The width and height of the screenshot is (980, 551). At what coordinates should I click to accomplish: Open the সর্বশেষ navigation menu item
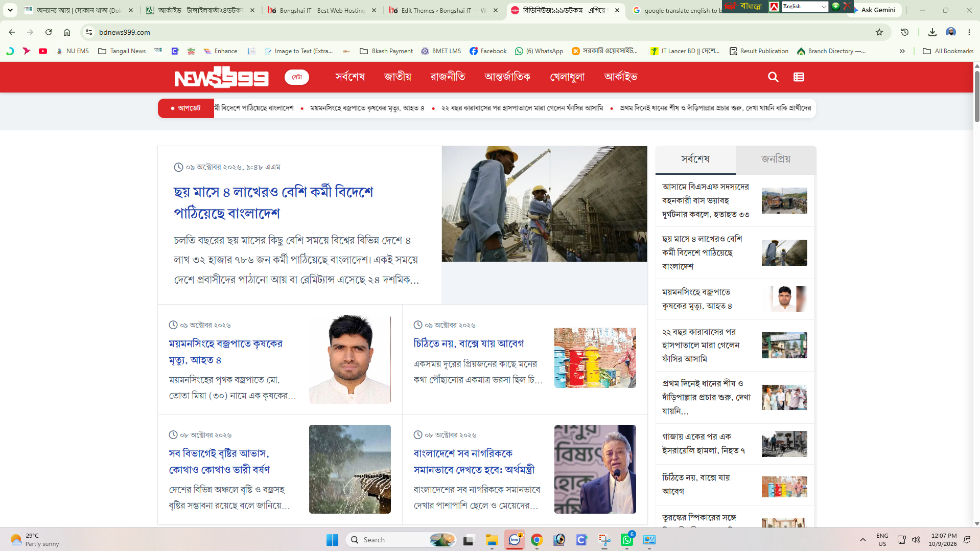350,77
